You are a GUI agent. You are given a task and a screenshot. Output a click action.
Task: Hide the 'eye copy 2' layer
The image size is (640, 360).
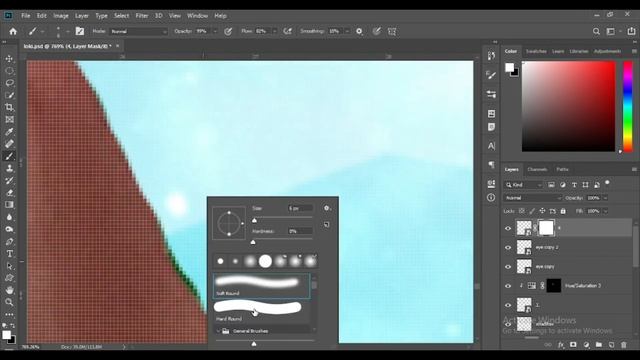point(508,248)
